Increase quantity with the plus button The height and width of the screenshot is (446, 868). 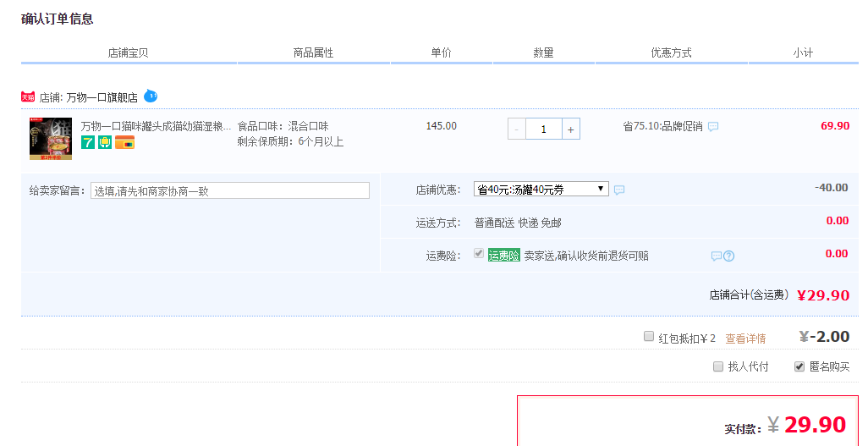click(571, 129)
